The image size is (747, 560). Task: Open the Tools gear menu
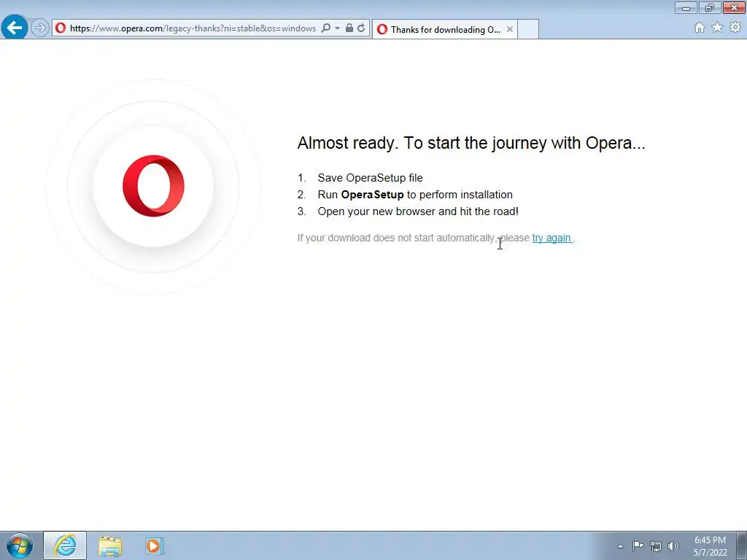pyautogui.click(x=735, y=28)
